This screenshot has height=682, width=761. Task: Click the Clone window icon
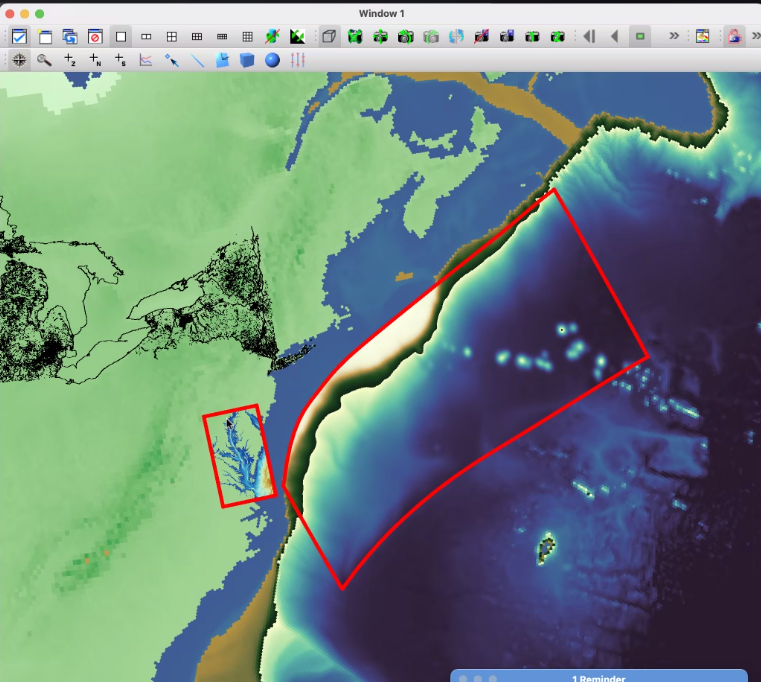[70, 36]
